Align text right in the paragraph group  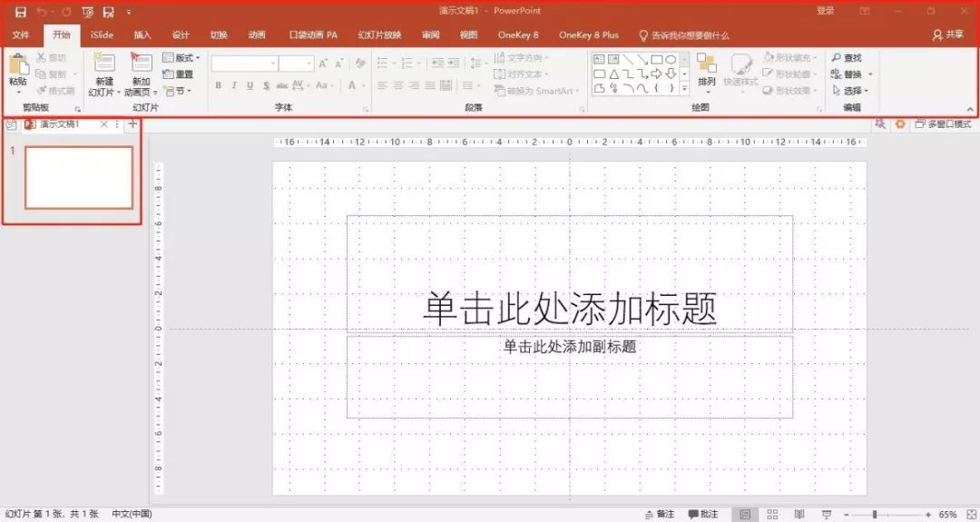414,85
